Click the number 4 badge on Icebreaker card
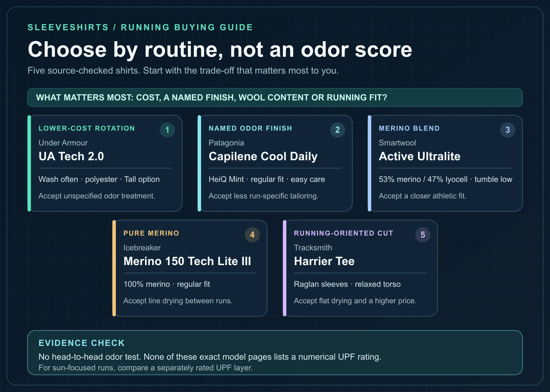This screenshot has width=550, height=392. (252, 235)
